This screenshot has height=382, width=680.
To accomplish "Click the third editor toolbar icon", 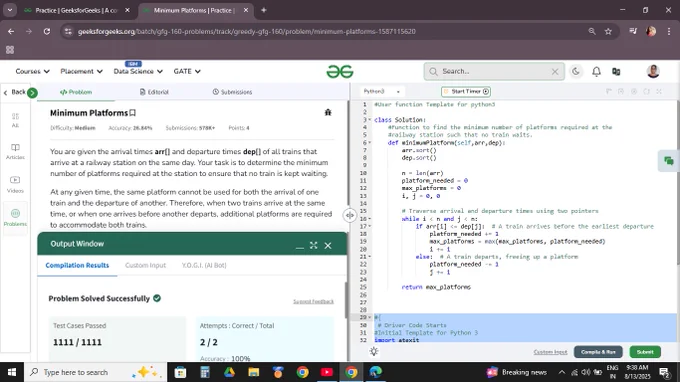I will [634, 91].
